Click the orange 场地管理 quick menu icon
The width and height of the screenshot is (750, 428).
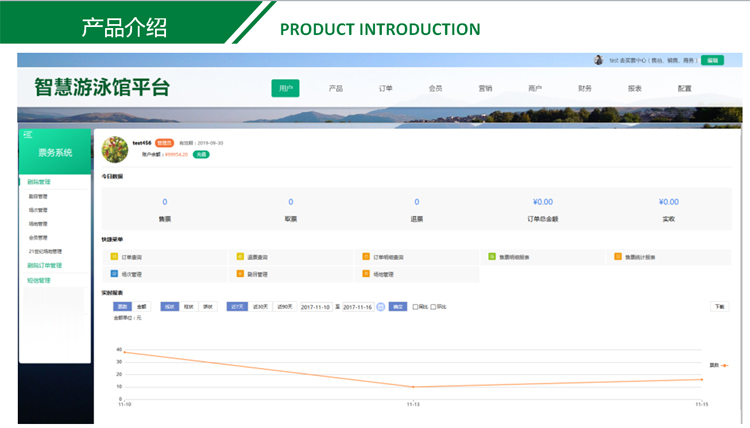coord(366,274)
